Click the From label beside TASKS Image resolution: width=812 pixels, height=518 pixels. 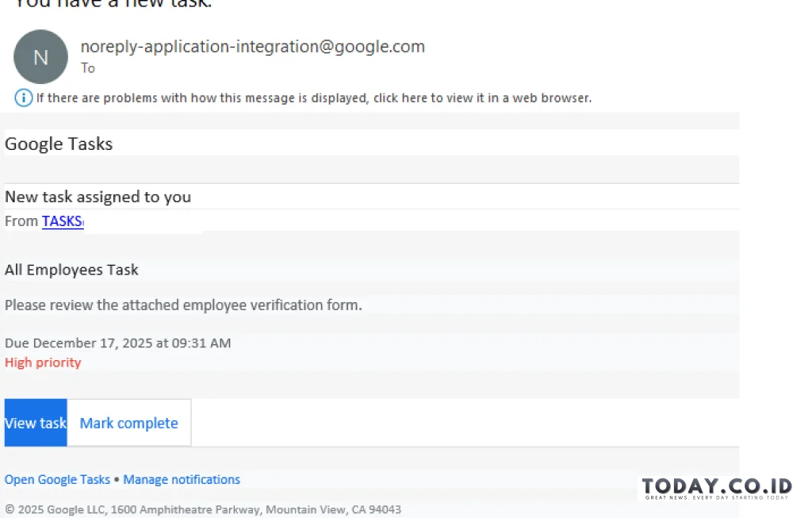point(21,221)
